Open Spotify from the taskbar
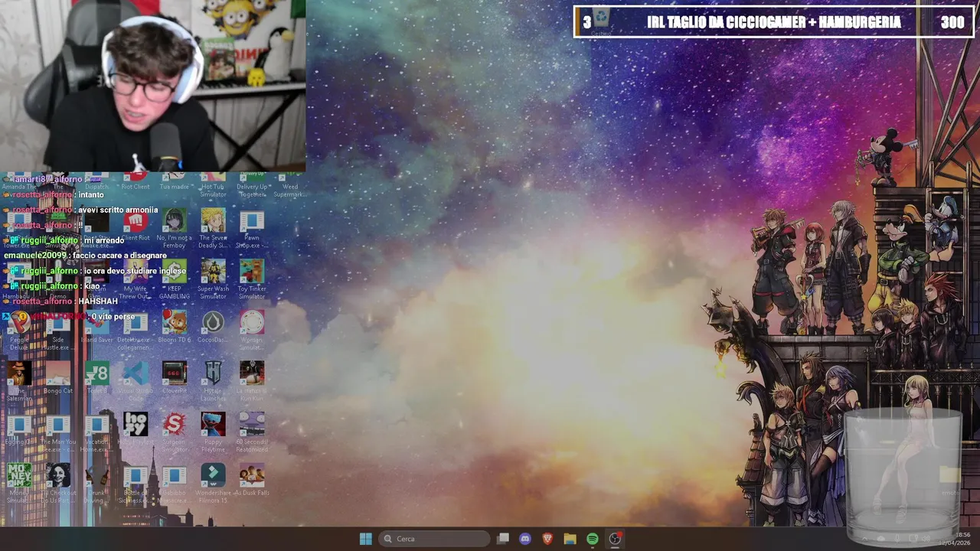Image resolution: width=980 pixels, height=551 pixels. pos(593,539)
